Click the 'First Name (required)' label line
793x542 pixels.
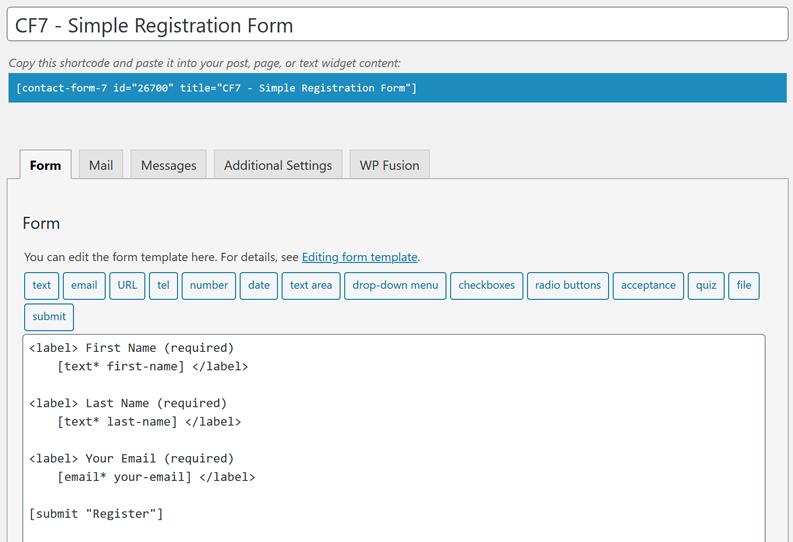[131, 348]
